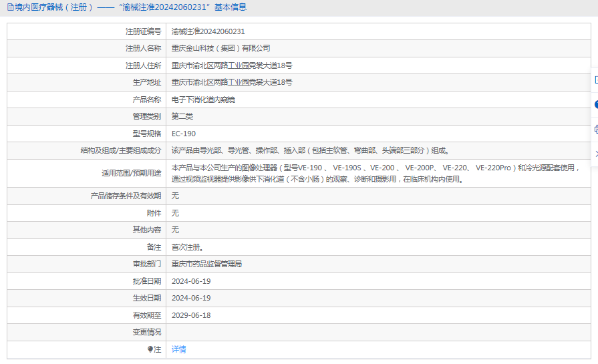Select registrant name 重庆金山科技（集团）有限公司

pos(220,48)
